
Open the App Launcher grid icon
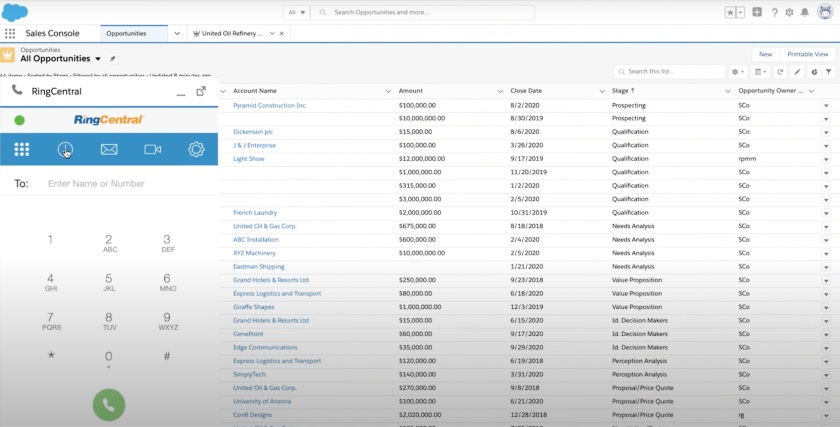click(10, 33)
